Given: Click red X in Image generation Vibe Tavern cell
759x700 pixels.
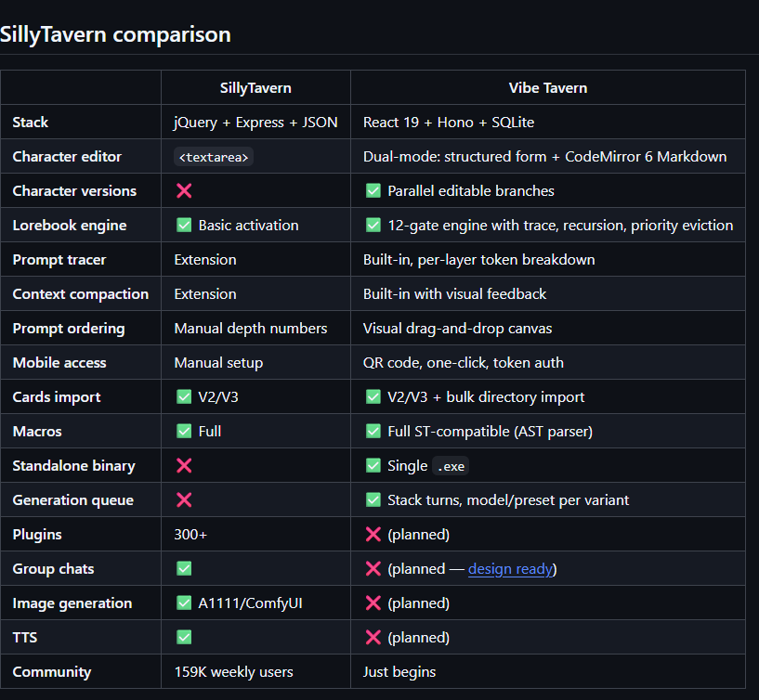Looking at the screenshot, I should tap(373, 603).
